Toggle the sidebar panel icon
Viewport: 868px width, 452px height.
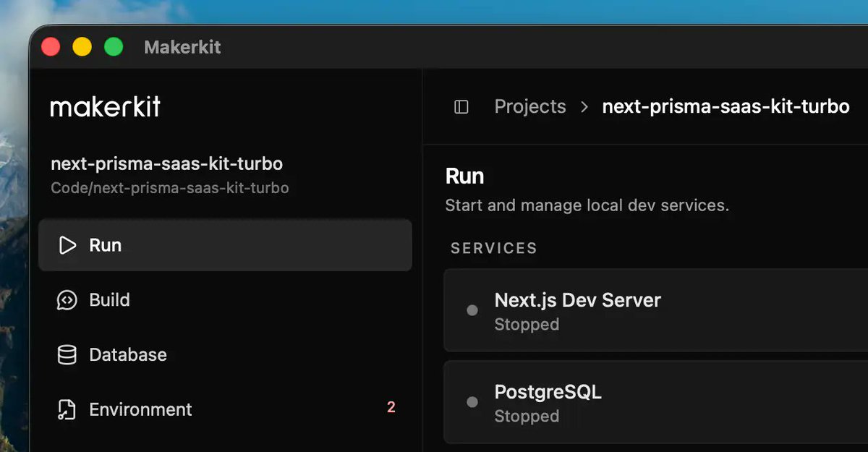461,107
